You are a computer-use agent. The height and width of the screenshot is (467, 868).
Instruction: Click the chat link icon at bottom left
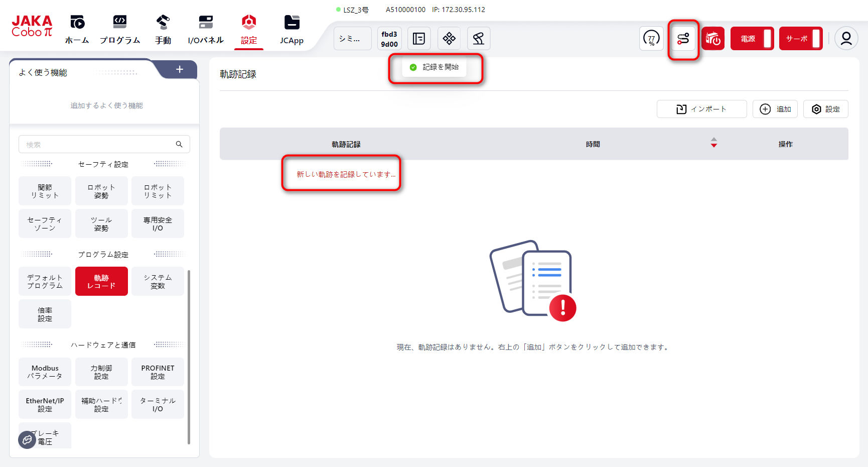click(27, 440)
